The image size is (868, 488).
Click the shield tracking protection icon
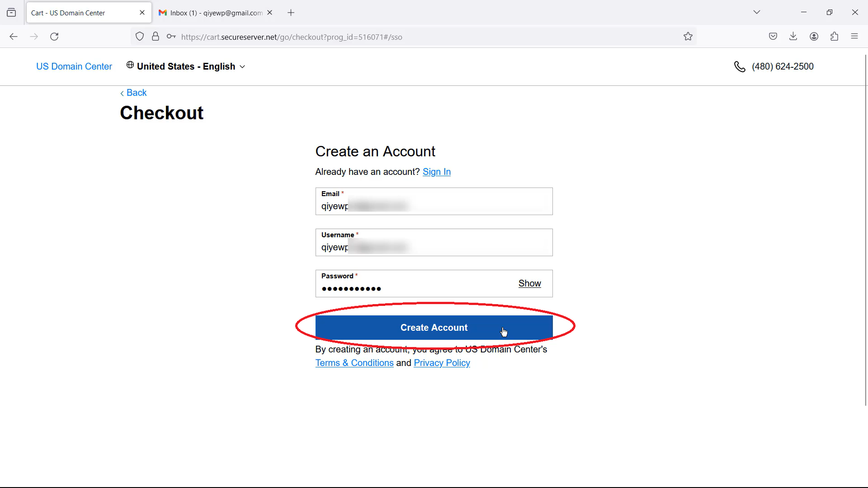(x=140, y=37)
